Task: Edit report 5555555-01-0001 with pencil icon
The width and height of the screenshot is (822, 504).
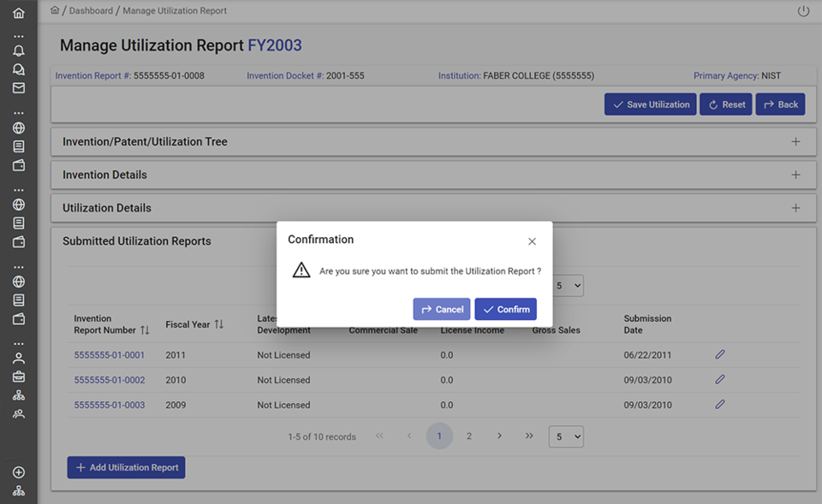Action: coord(720,354)
